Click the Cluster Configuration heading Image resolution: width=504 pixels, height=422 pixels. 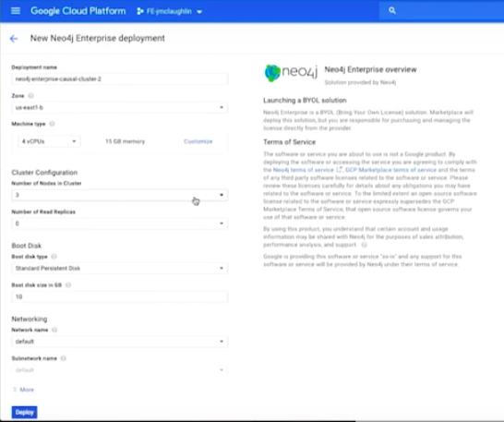pos(44,173)
